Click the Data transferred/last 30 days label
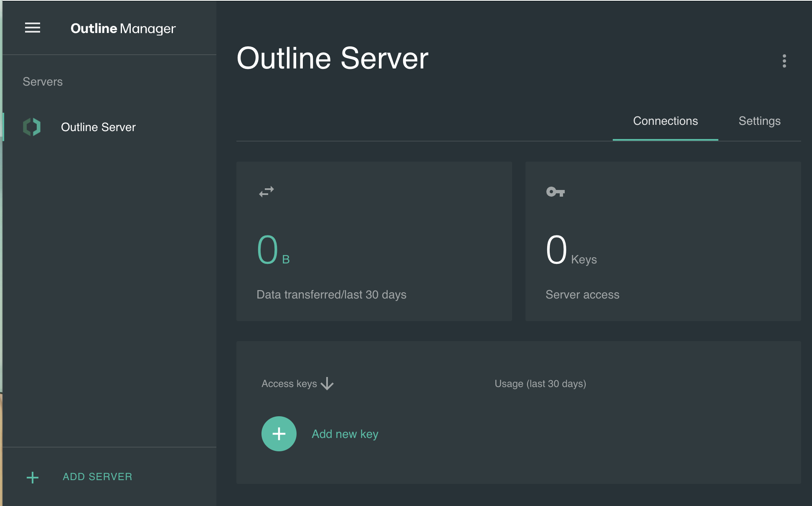Image resolution: width=812 pixels, height=506 pixels. point(331,295)
